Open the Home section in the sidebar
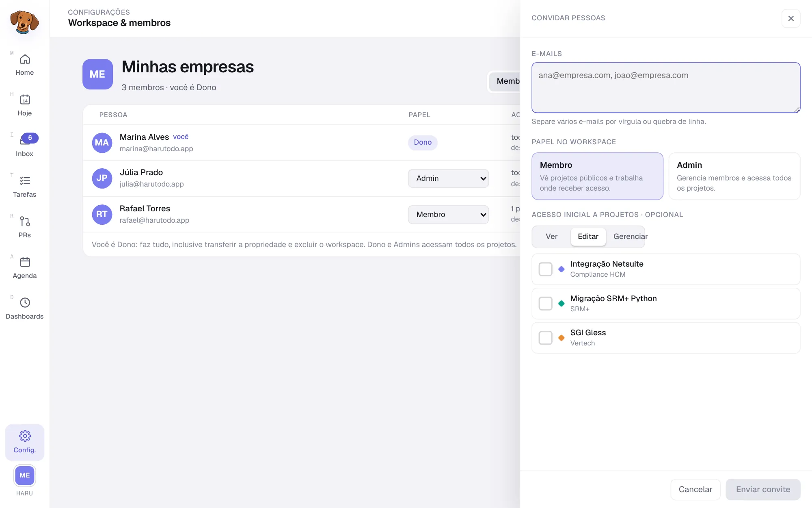 tap(25, 65)
